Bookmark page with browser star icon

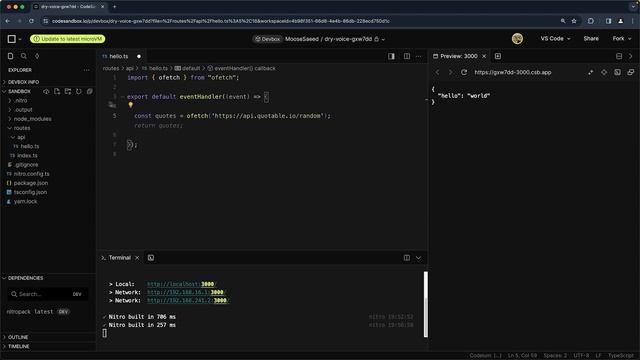point(574,21)
